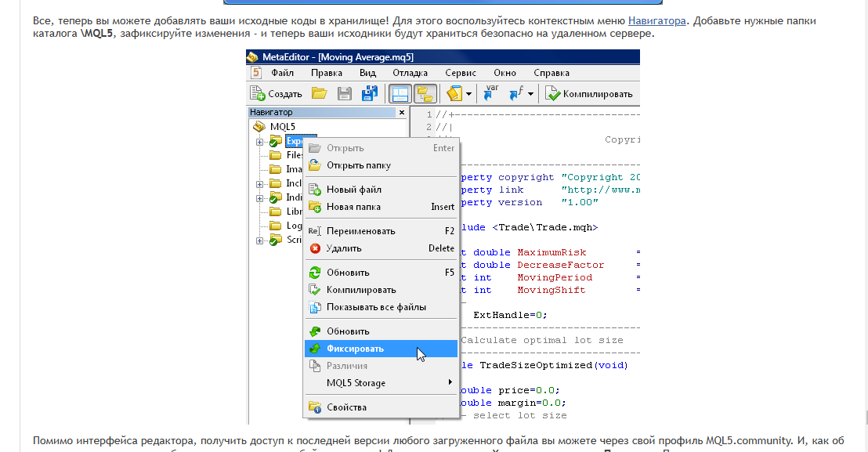868x452 pixels.
Task: Click the Свойства folder info icon
Action: 315,407
